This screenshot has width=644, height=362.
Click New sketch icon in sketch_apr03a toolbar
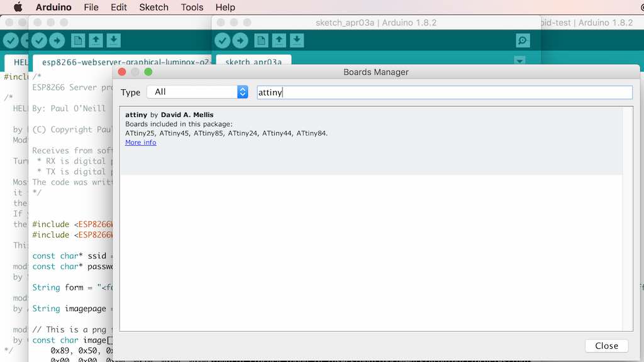[x=261, y=40]
